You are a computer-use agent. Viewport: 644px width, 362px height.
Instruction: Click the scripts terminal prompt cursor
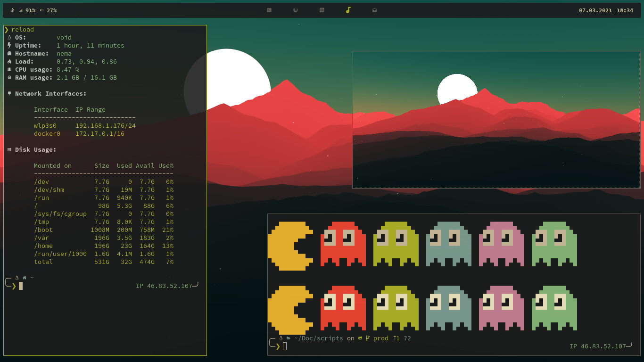click(285, 346)
